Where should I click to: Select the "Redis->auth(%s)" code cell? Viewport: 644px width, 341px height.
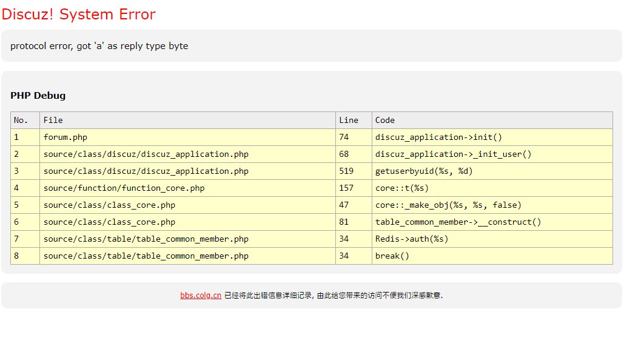point(492,239)
